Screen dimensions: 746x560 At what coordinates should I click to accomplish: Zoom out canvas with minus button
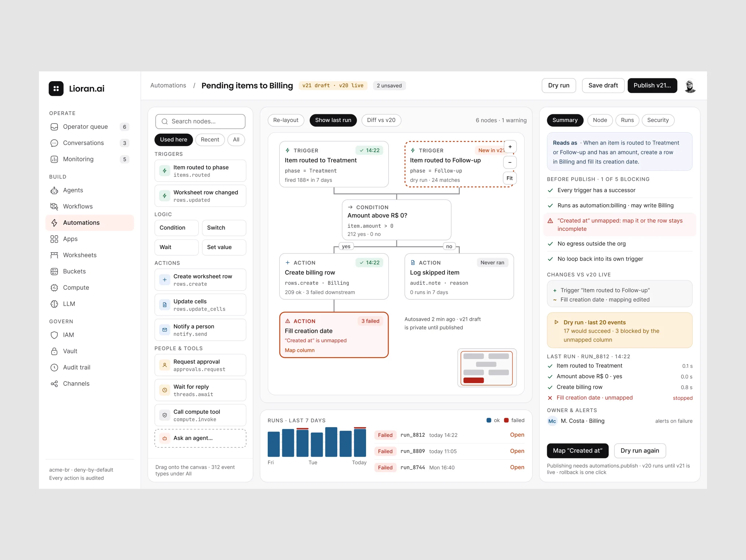click(510, 162)
